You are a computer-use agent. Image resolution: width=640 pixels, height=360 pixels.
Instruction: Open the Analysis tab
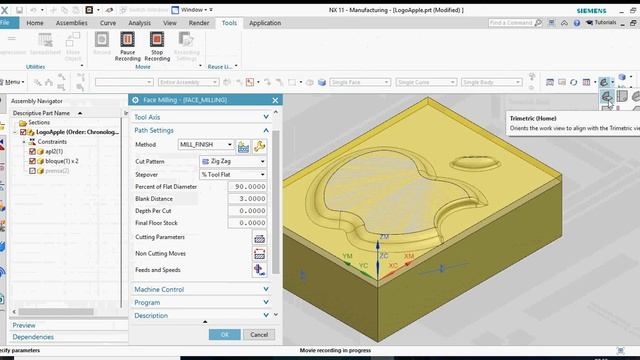point(140,23)
